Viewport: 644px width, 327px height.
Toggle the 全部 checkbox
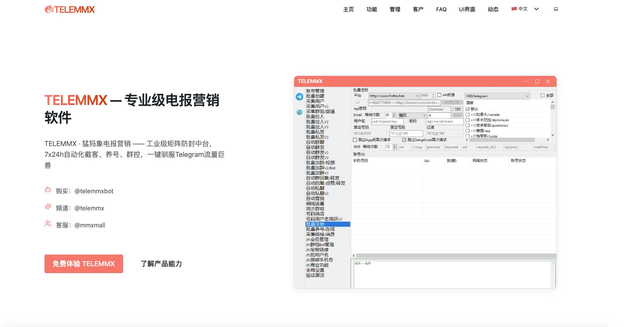tap(542, 95)
